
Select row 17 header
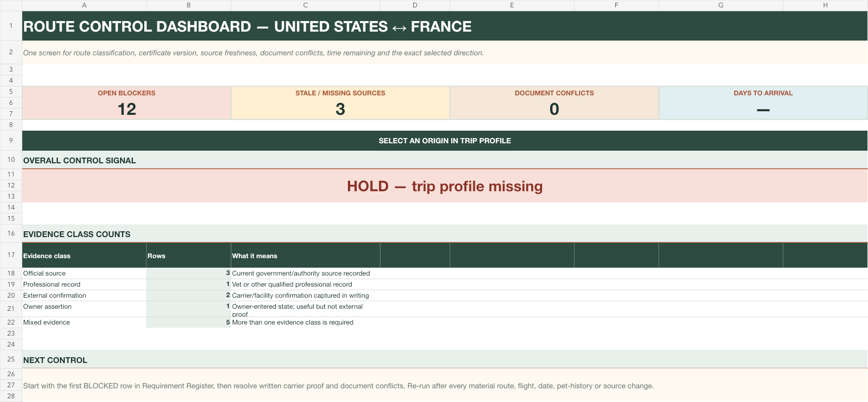11,255
